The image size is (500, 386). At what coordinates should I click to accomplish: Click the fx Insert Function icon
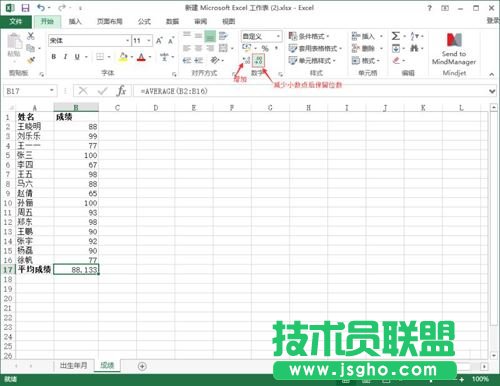[x=121, y=90]
